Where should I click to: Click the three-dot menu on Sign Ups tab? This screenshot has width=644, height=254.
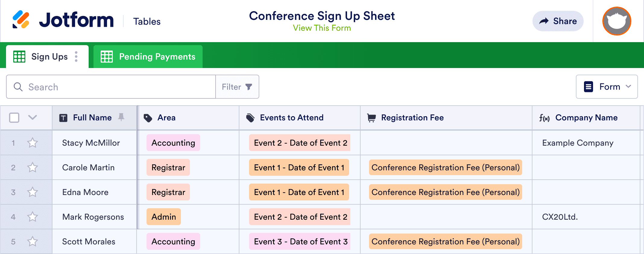pyautogui.click(x=76, y=57)
